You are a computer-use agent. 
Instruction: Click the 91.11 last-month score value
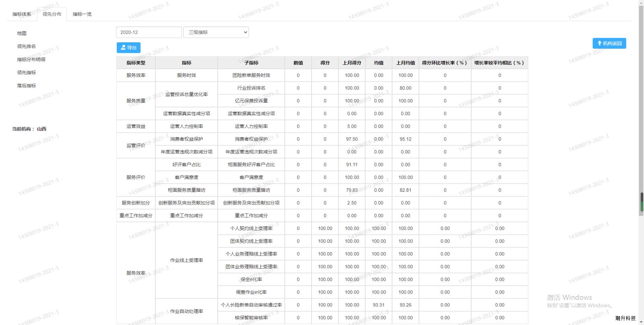(x=352, y=165)
